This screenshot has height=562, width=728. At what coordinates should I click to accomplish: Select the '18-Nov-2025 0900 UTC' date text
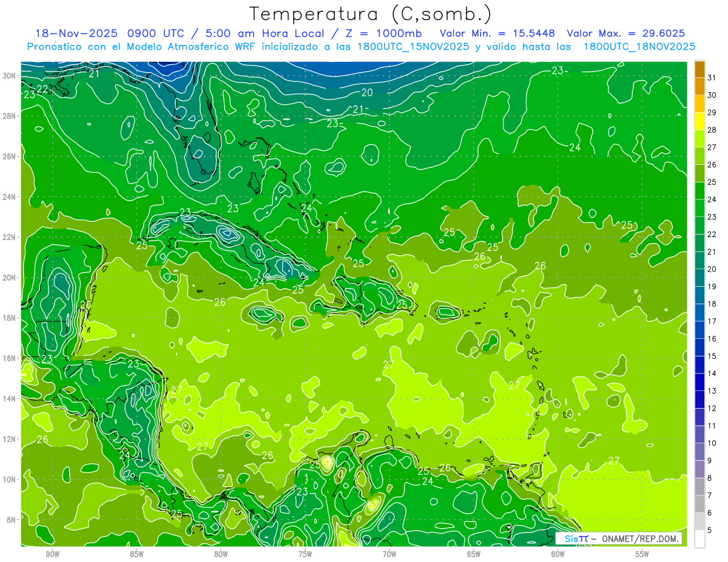pyautogui.click(x=110, y=33)
